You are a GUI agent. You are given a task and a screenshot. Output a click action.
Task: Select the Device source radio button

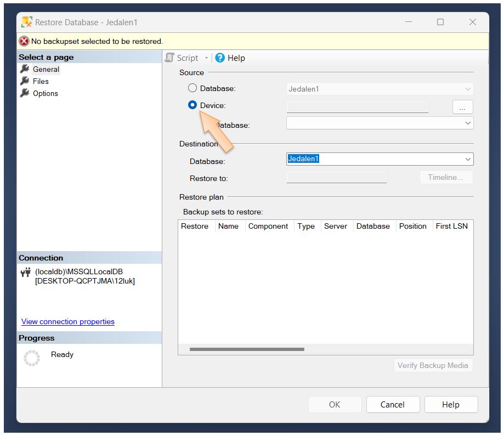pyautogui.click(x=192, y=105)
